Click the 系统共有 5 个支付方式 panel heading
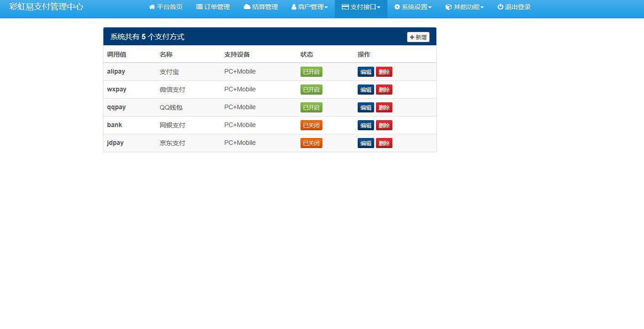Screen dimensions: 644x329 (147, 37)
